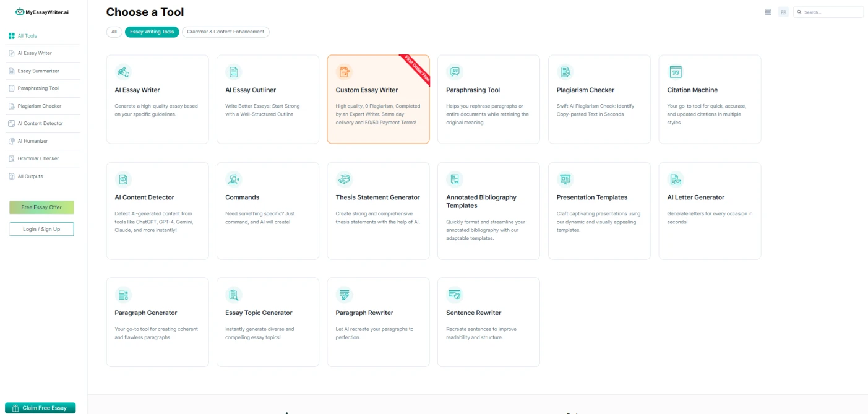The width and height of the screenshot is (868, 414).
Task: Click the 'Choose a Tool' heading
Action: [x=145, y=12]
